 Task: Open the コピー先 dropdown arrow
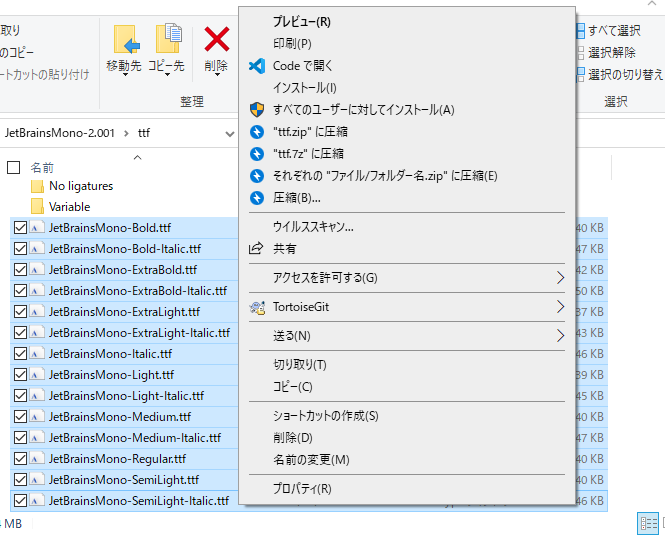tap(168, 75)
